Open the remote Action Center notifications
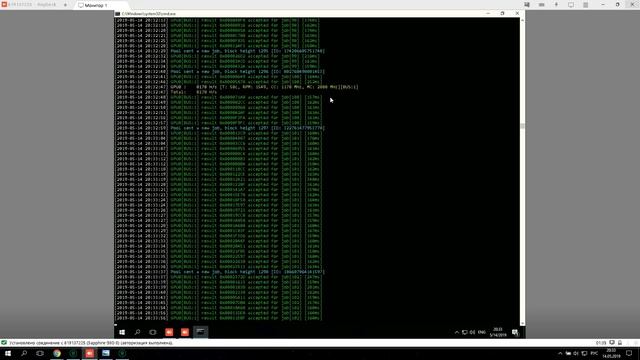 point(515,333)
